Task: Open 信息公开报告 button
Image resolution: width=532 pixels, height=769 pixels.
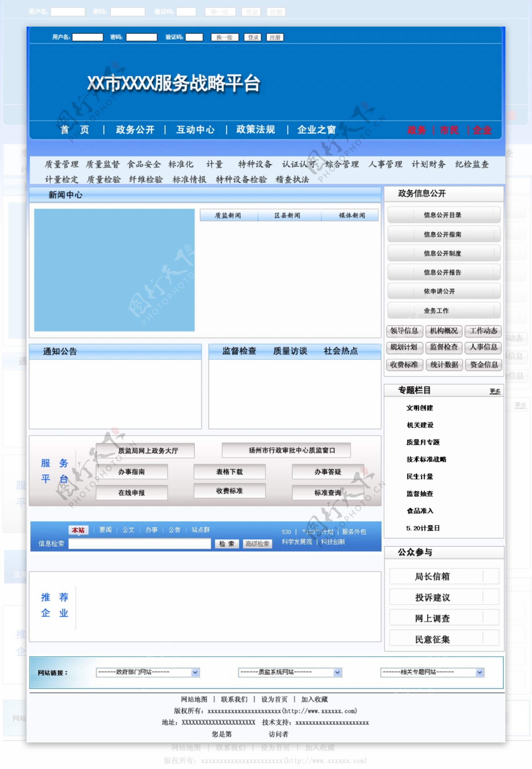Action: pos(444,272)
